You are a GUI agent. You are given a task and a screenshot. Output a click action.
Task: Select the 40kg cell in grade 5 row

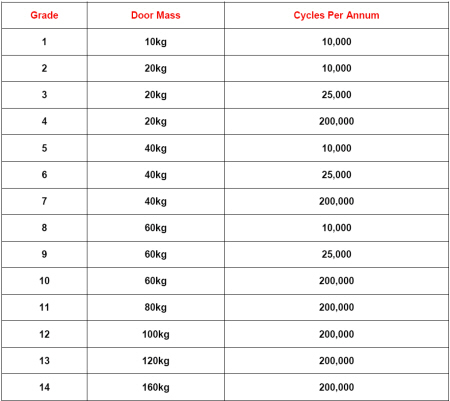(156, 148)
